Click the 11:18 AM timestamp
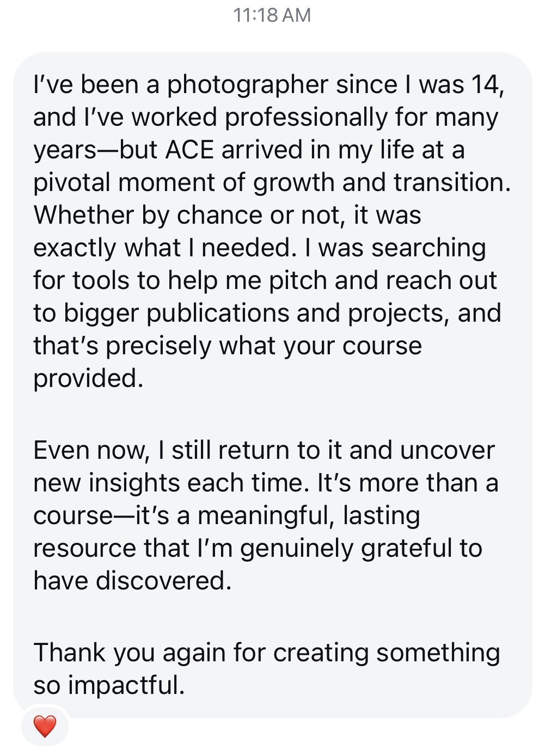Image resolution: width=551 pixels, height=756 pixels. [272, 15]
